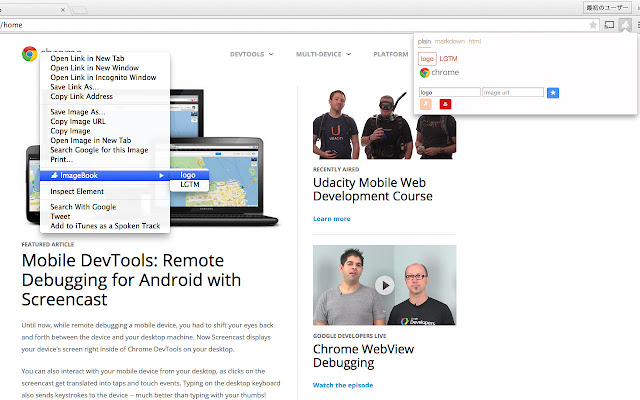
Task: Select the logo tag in ImageBook popup
Action: tap(427, 59)
